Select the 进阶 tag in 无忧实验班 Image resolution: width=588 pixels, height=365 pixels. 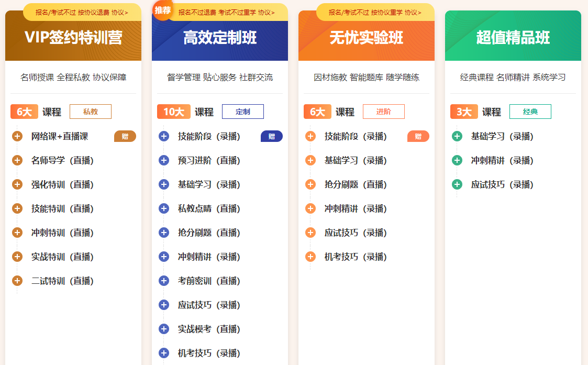[x=384, y=112]
